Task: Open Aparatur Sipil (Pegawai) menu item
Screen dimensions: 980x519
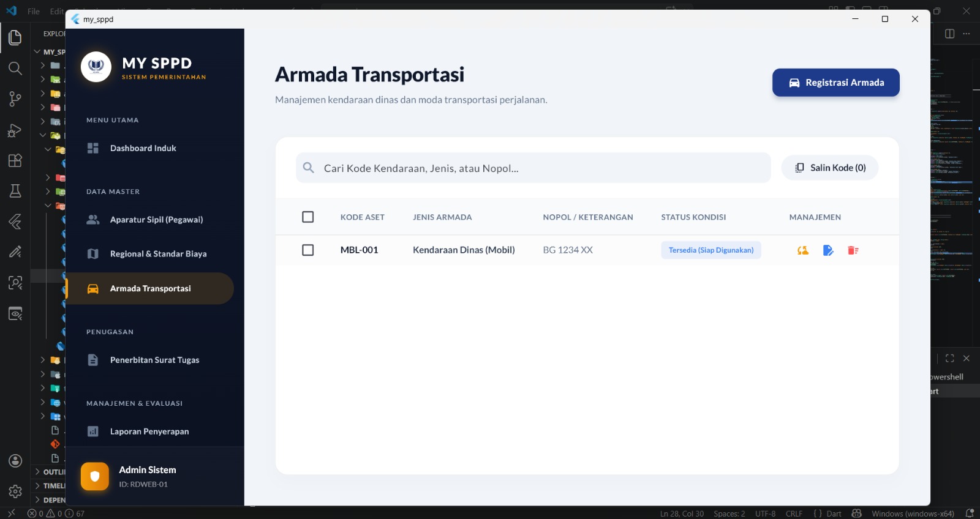Action: 149,219
